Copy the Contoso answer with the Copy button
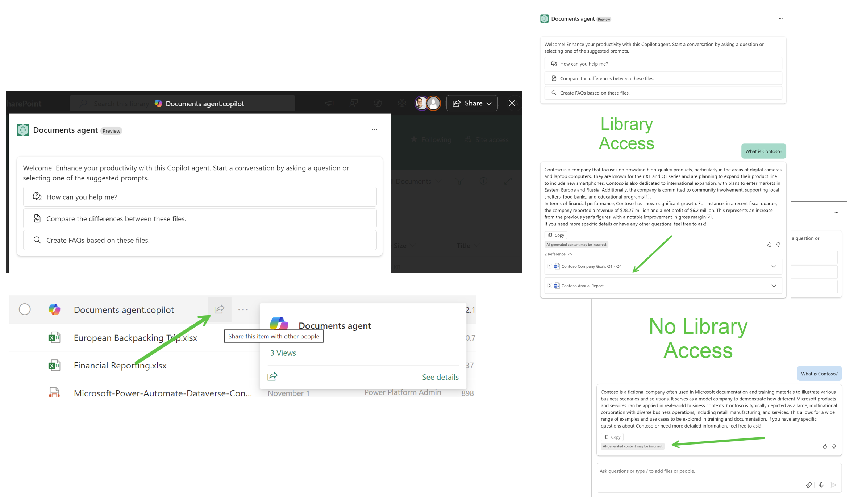This screenshot has height=504, width=858. pos(555,235)
